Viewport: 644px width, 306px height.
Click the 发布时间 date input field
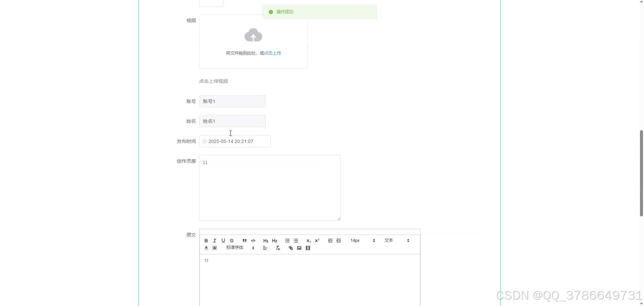click(x=234, y=141)
